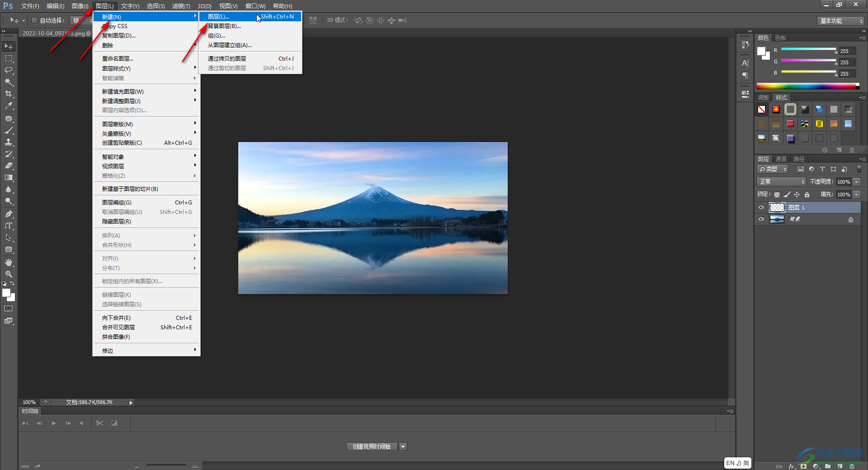Click the G value field 255
The height and width of the screenshot is (470, 868).
click(x=848, y=62)
